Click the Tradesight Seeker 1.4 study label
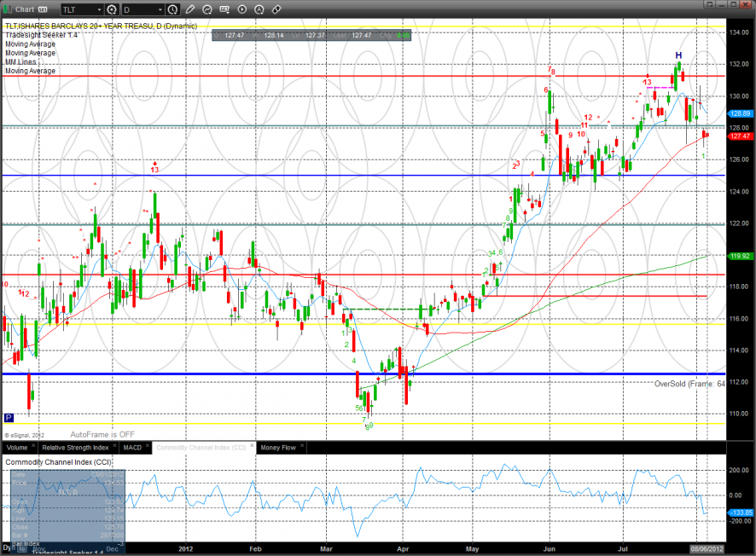Image resolution: width=756 pixels, height=556 pixels. pyautogui.click(x=41, y=34)
